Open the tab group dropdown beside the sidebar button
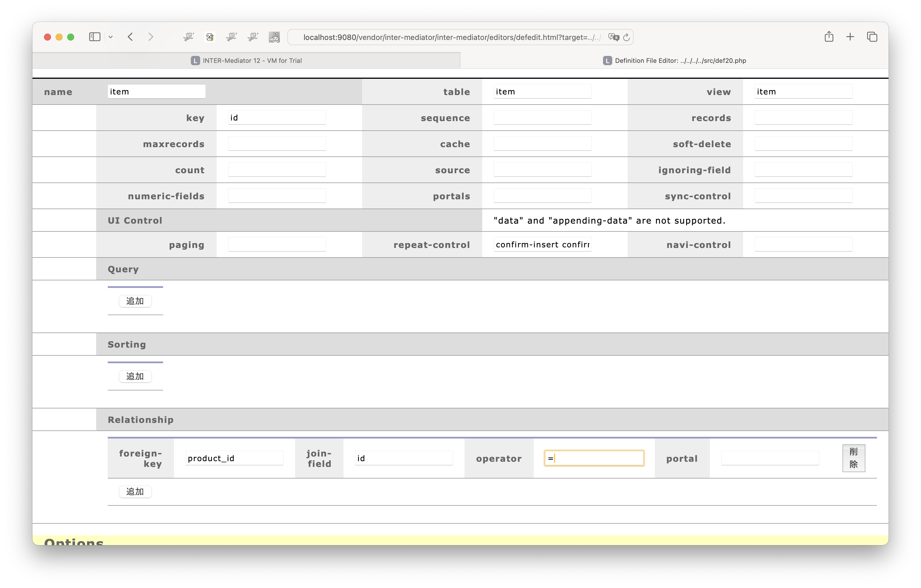 pyautogui.click(x=111, y=37)
